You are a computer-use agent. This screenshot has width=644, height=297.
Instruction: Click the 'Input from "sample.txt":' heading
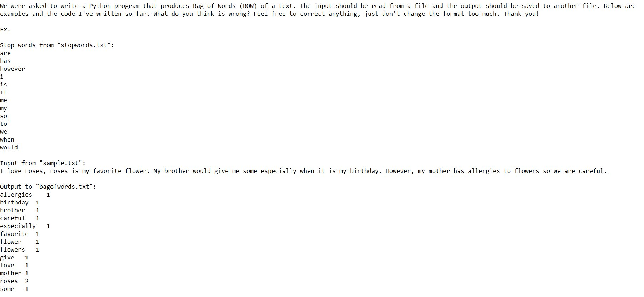43,163
